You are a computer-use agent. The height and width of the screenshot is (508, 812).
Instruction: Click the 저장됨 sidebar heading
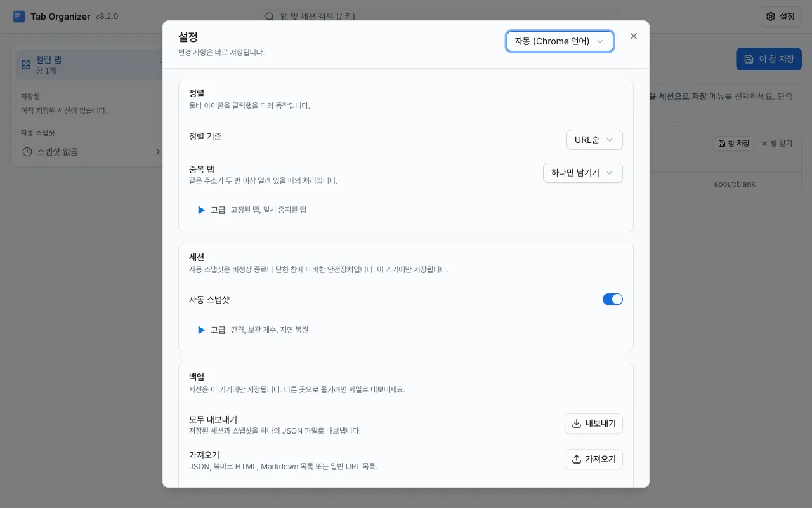coord(30,97)
